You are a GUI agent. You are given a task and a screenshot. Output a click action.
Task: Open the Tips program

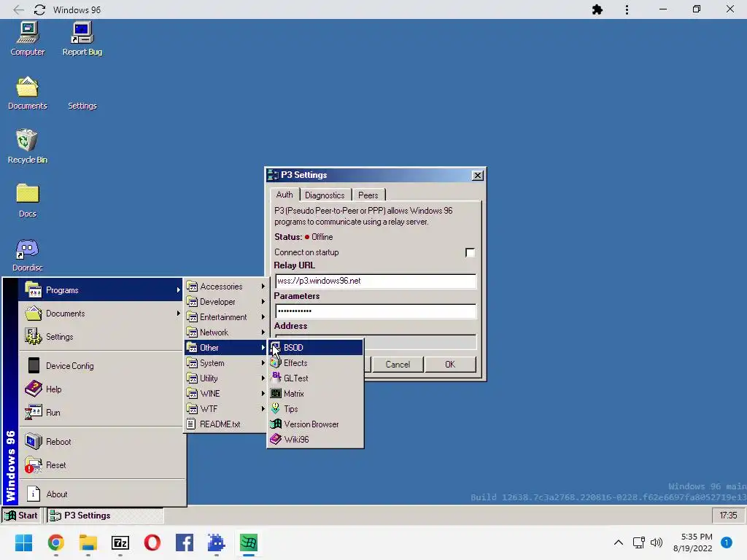[315, 408]
